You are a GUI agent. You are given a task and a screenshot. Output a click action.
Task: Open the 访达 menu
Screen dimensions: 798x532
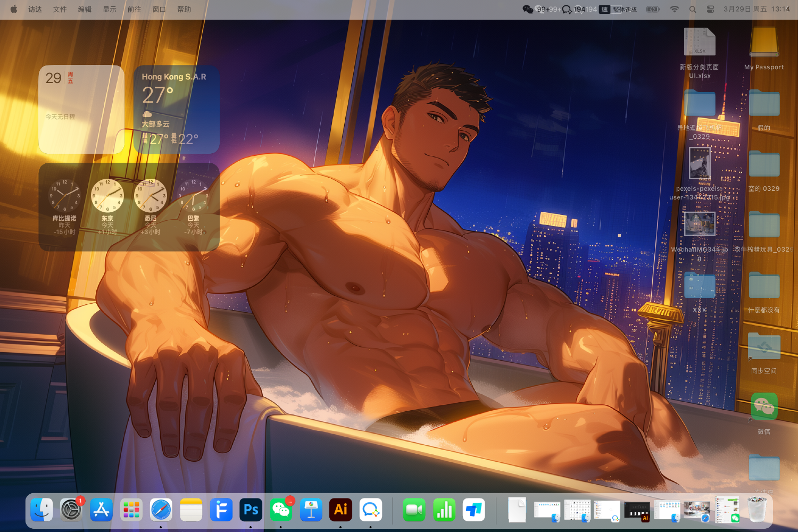coord(35,9)
